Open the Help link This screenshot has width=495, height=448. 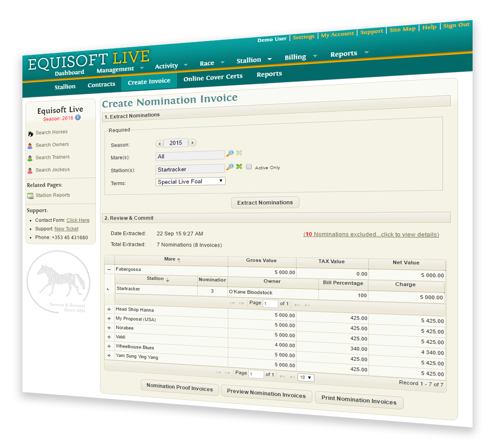[429, 27]
